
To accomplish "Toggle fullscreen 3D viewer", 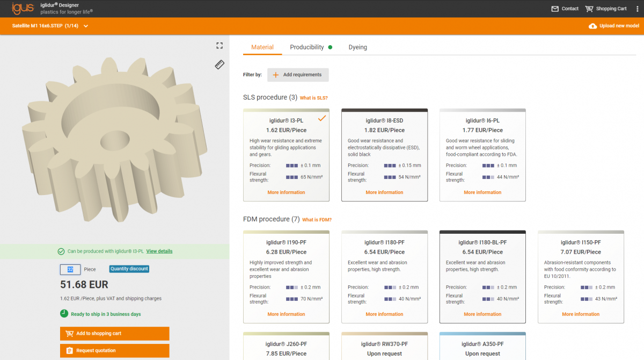I will click(x=219, y=46).
